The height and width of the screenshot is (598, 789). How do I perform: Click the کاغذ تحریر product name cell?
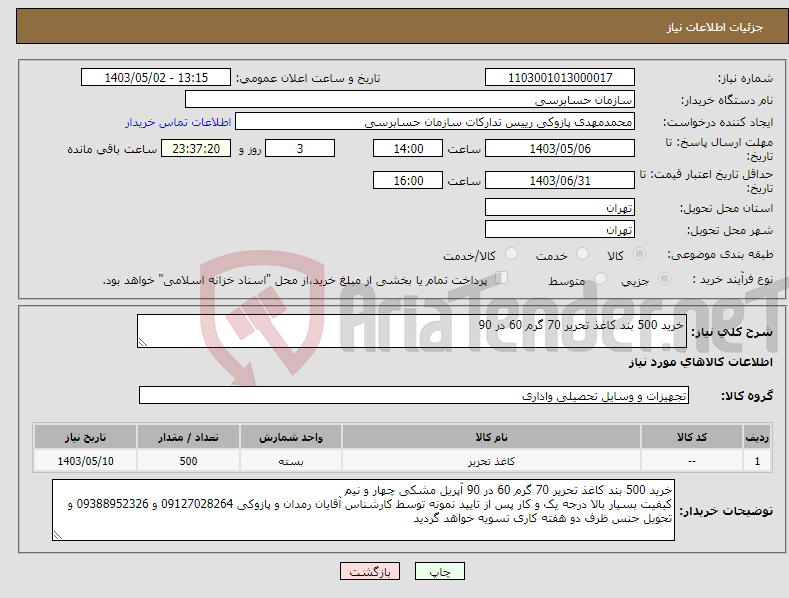pyautogui.click(x=492, y=461)
